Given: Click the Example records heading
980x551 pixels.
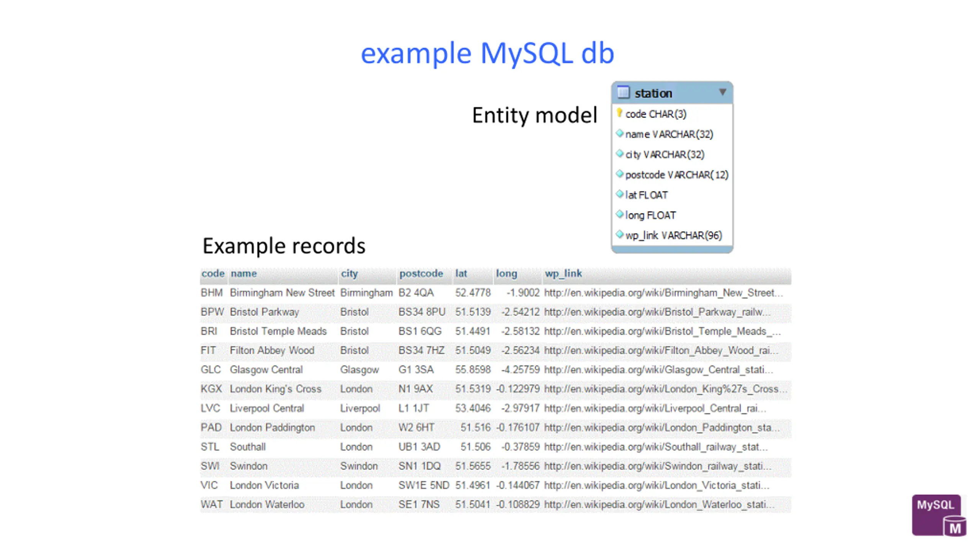Looking at the screenshot, I should coord(284,246).
